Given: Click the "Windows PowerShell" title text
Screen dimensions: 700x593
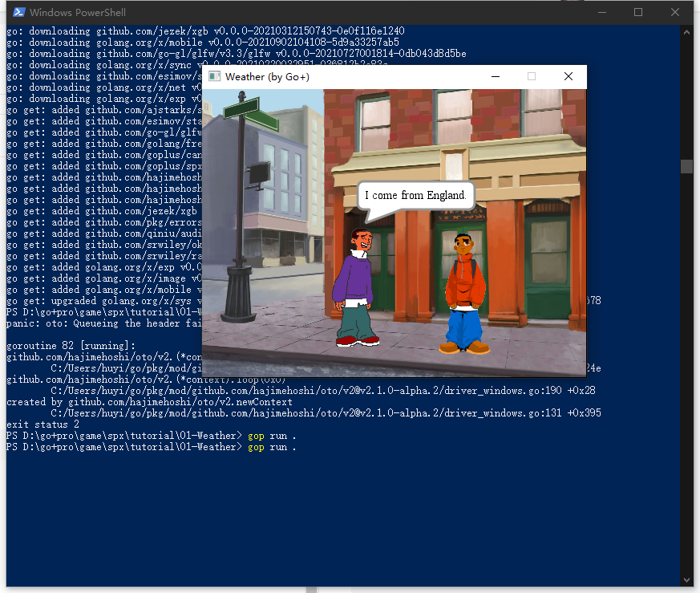Looking at the screenshot, I should (78, 13).
